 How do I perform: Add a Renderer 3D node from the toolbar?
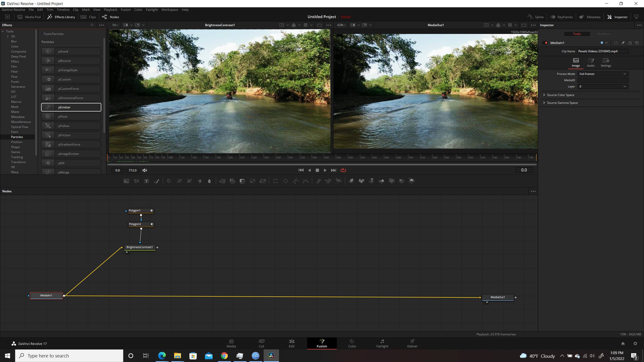(412, 181)
